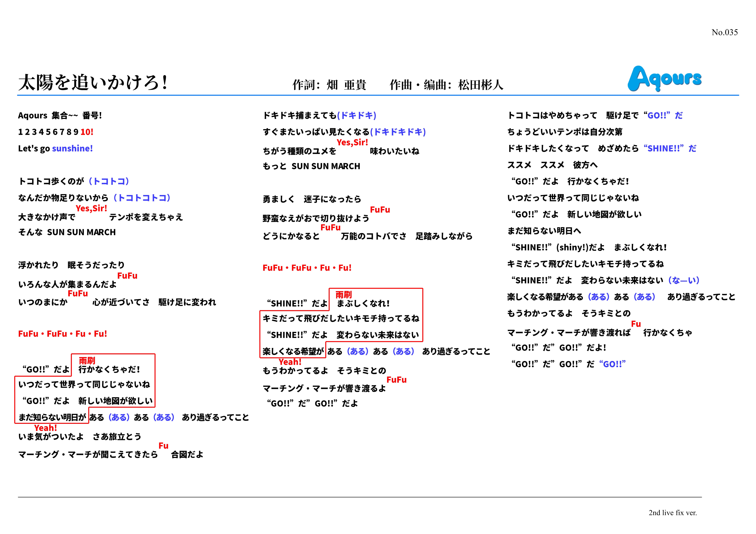Click the blue word sunshine!
Image resolution: width=756 pixels, height=534 pixels.
72,148
